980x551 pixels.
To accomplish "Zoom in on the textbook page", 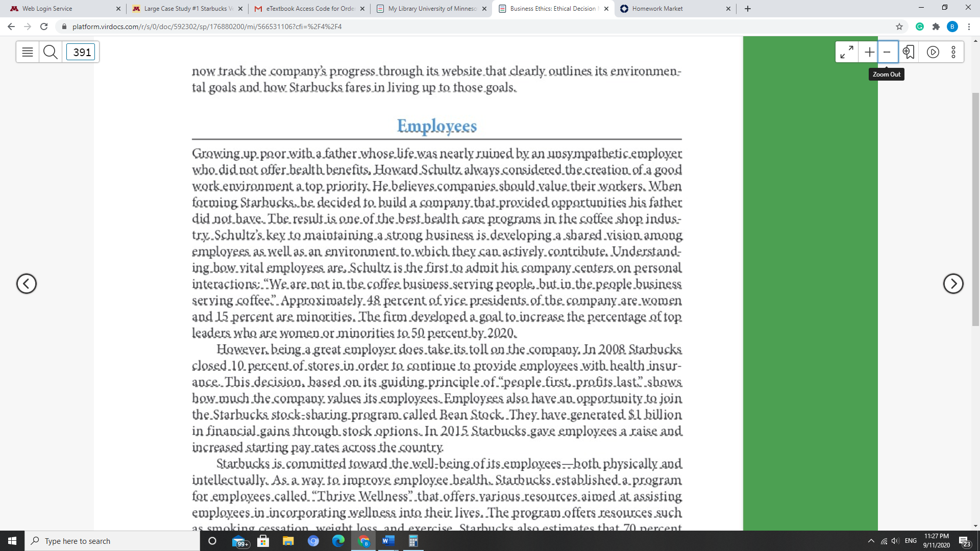I will point(869,52).
